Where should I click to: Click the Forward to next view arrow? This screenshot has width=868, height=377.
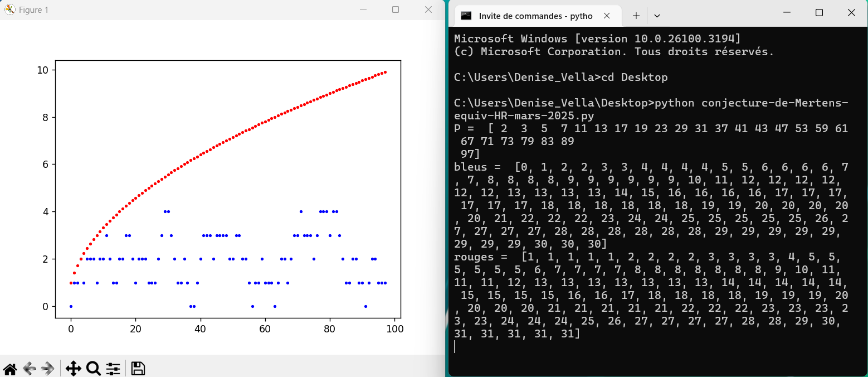click(x=48, y=369)
